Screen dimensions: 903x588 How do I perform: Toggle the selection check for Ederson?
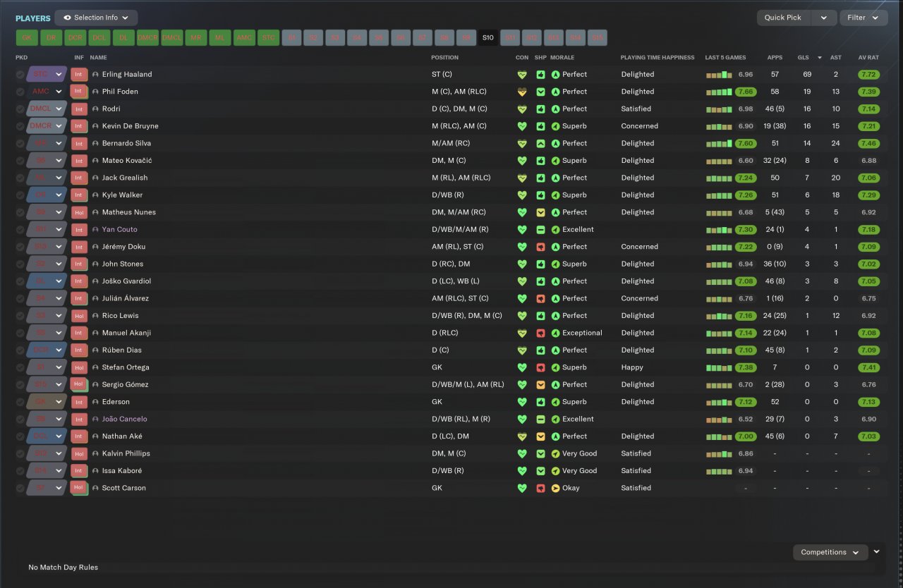[20, 402]
